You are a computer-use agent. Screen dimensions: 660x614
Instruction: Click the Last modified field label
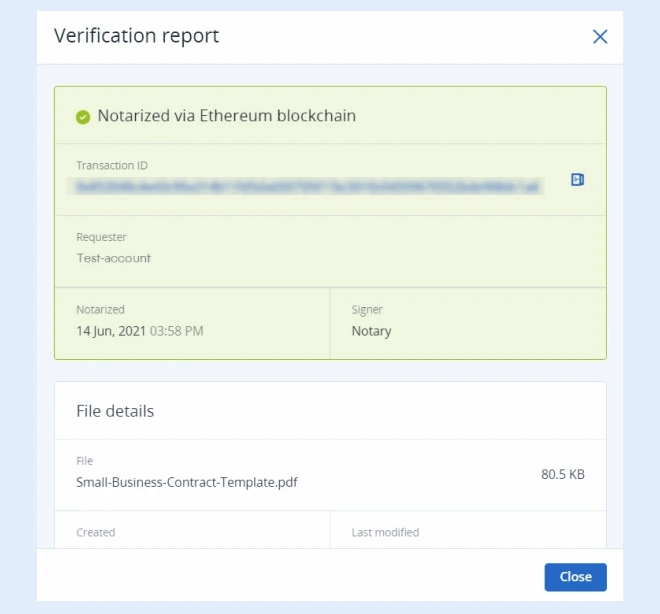(385, 533)
